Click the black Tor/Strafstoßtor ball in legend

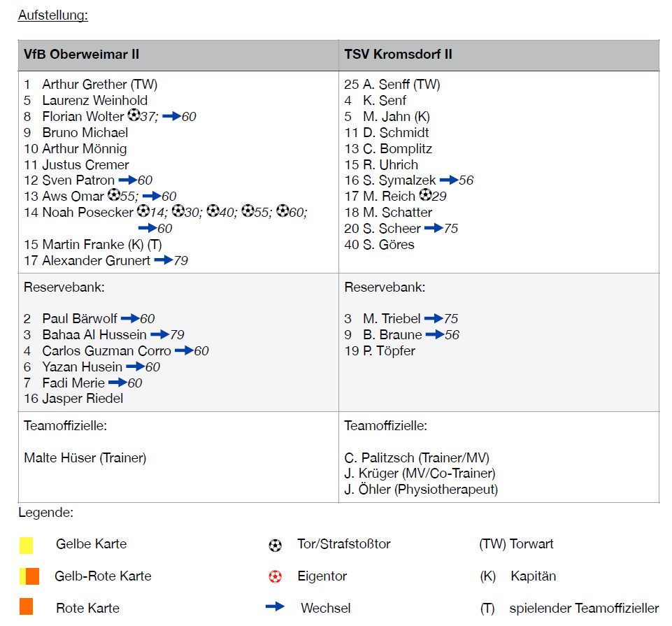pyautogui.click(x=276, y=545)
